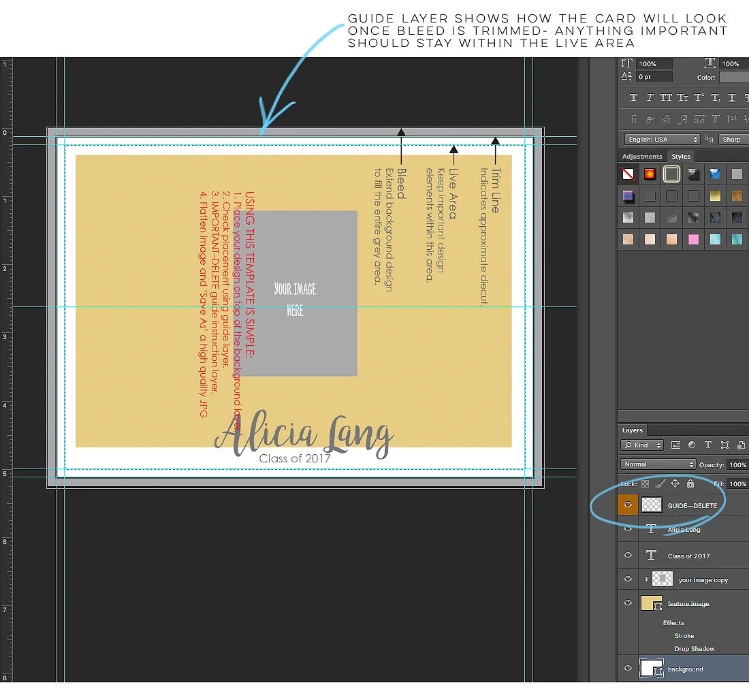Image resolution: width=749 pixels, height=700 pixels.
Task: Apply Superscript text style
Action: pyautogui.click(x=699, y=97)
